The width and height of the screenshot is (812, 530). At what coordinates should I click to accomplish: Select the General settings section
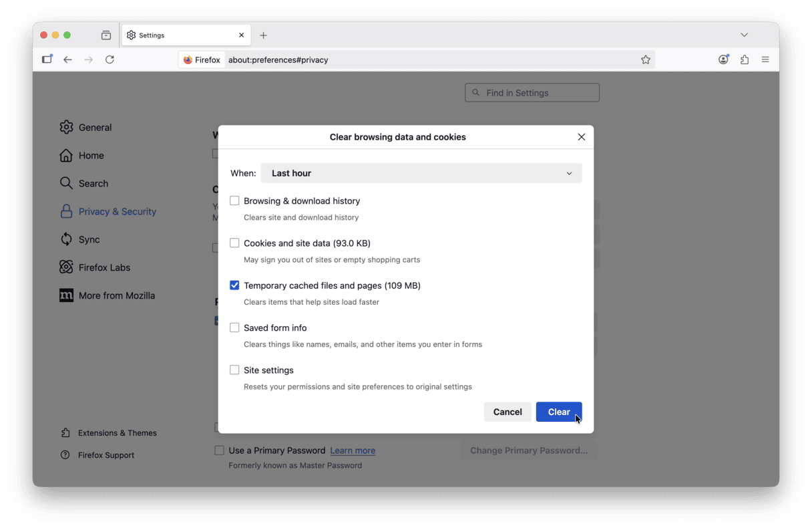(95, 127)
